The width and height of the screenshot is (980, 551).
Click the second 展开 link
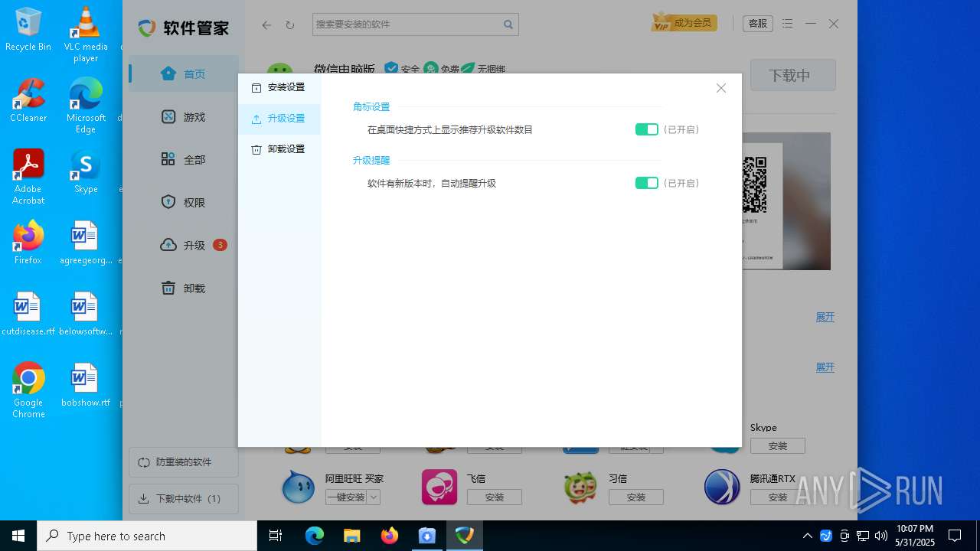(825, 367)
